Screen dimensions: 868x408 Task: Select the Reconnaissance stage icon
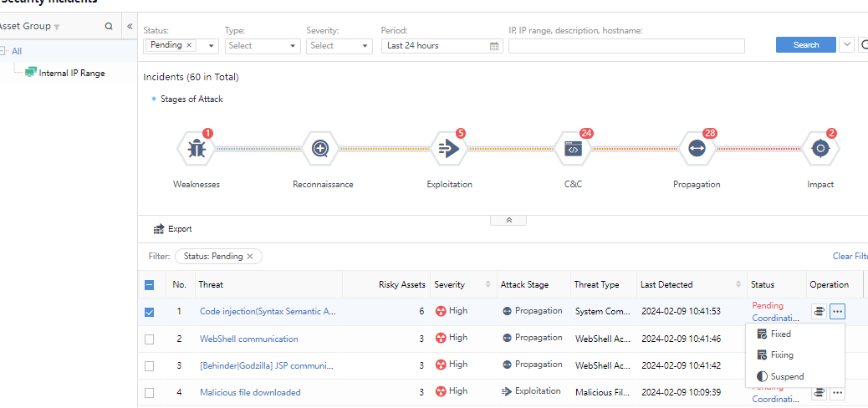(320, 149)
